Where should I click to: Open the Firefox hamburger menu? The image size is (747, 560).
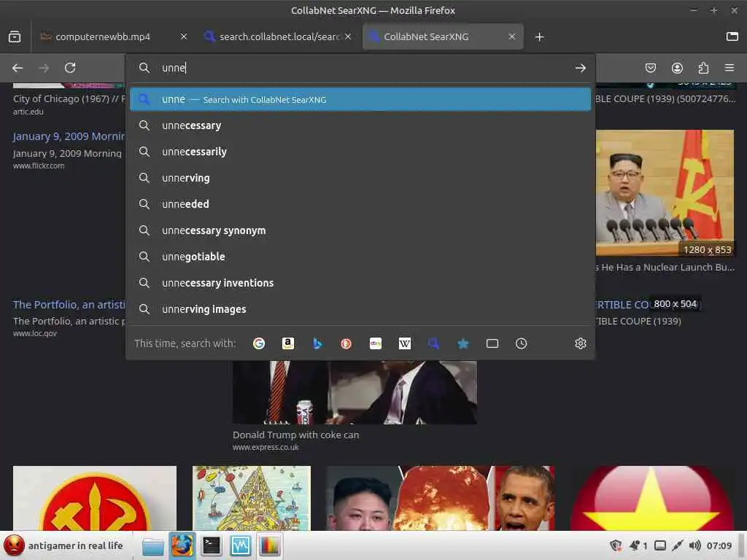coord(729,68)
